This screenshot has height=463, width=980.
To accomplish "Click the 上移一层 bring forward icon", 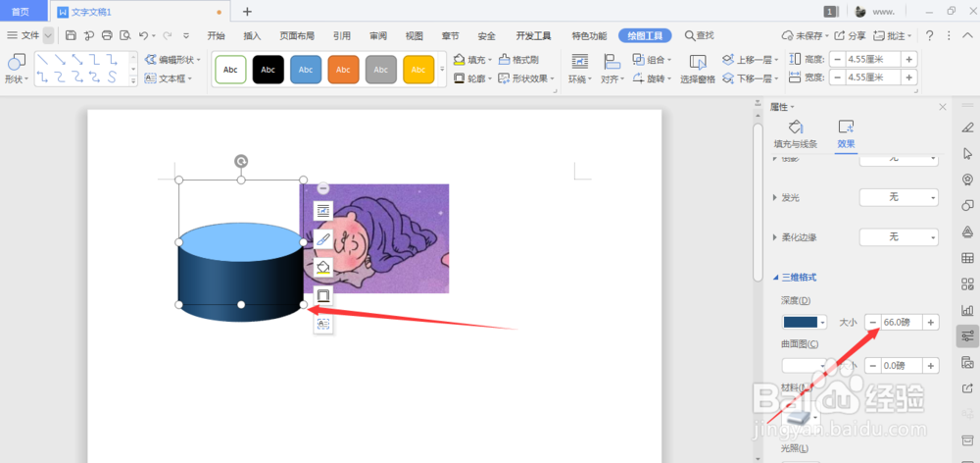I will pos(727,60).
